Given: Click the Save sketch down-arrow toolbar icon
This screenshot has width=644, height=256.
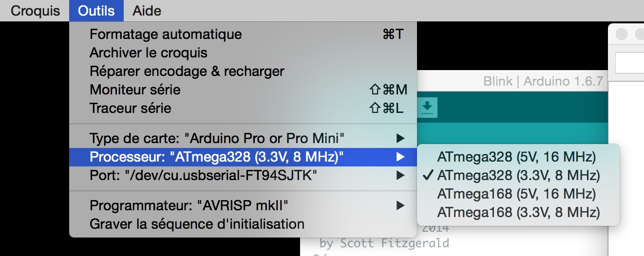Looking at the screenshot, I should coord(427,107).
